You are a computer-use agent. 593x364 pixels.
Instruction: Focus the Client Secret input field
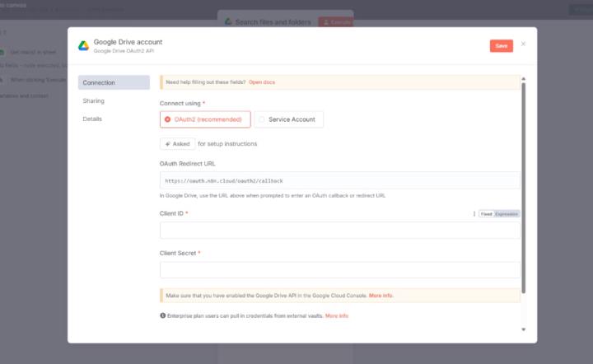[x=340, y=270]
